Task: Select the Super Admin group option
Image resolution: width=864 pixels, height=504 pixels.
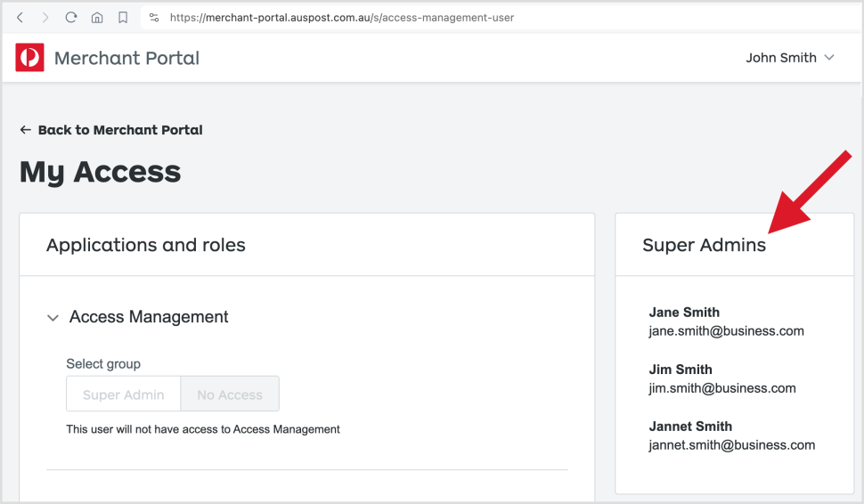Action: click(x=124, y=394)
